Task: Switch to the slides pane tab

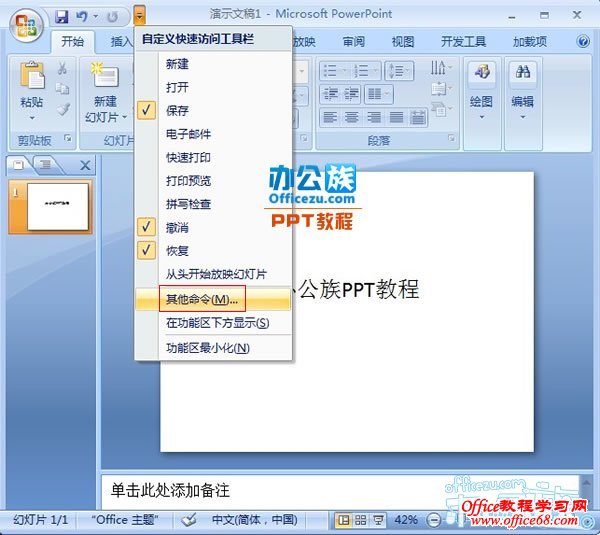Action: (18, 165)
